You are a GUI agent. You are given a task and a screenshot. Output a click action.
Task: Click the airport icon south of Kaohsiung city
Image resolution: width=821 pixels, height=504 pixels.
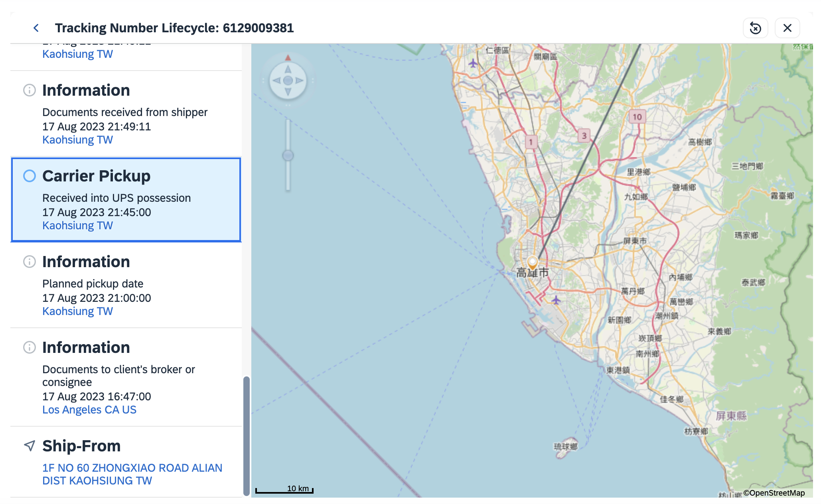(556, 300)
